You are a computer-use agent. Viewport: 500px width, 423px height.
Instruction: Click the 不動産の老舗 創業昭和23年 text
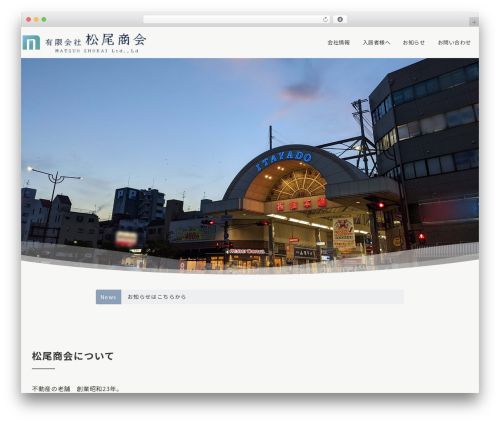76,389
